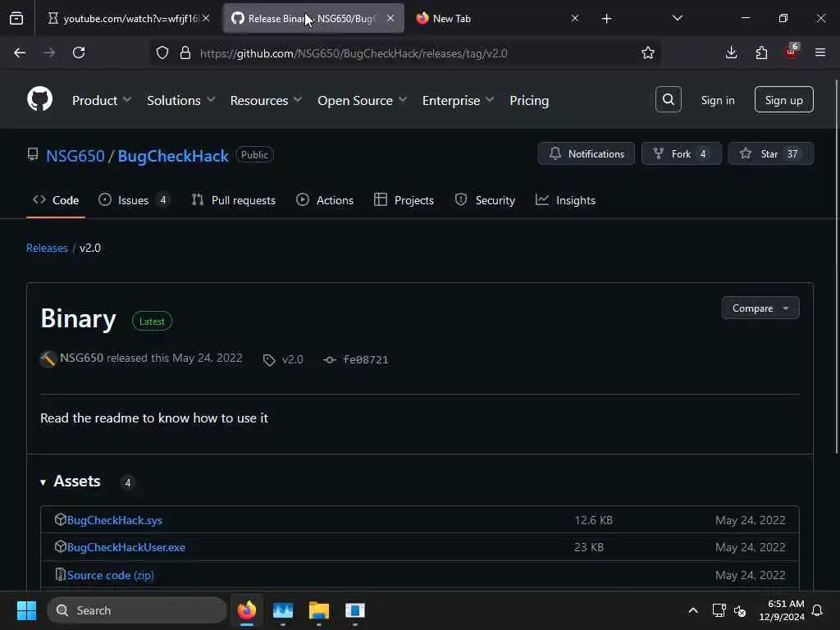Viewport: 840px width, 630px height.
Task: Open the Insights tab
Action: click(x=566, y=200)
